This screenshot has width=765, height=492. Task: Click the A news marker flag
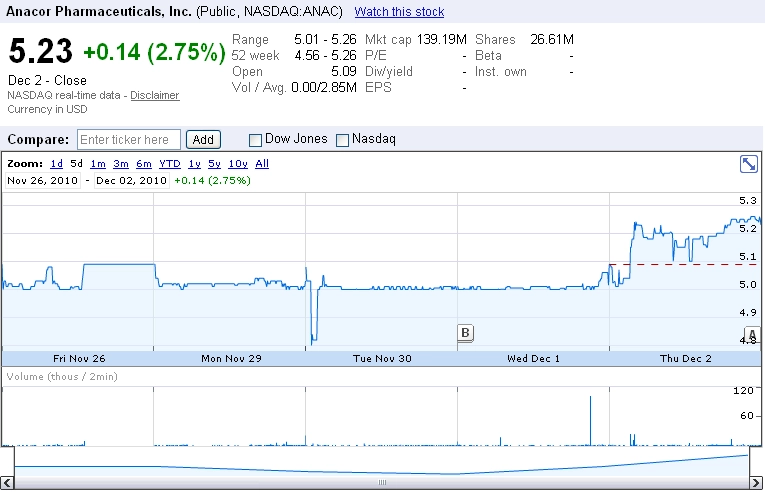pos(752,335)
